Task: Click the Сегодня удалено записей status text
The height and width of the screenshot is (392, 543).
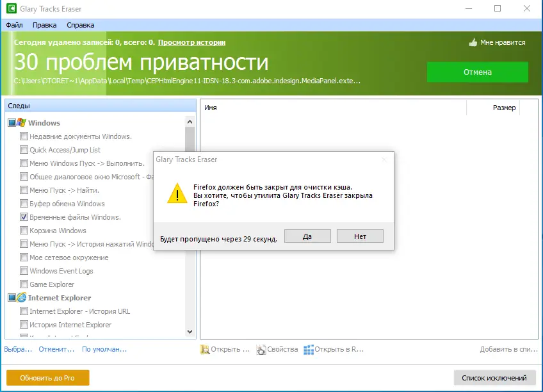Action: (84, 42)
